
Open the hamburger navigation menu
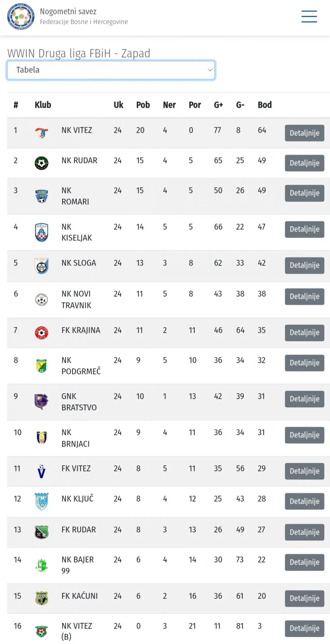309,16
